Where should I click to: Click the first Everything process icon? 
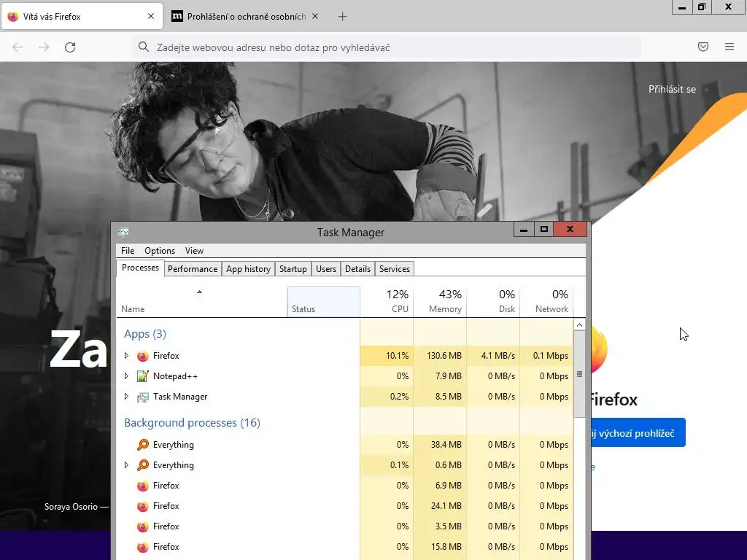(x=142, y=445)
